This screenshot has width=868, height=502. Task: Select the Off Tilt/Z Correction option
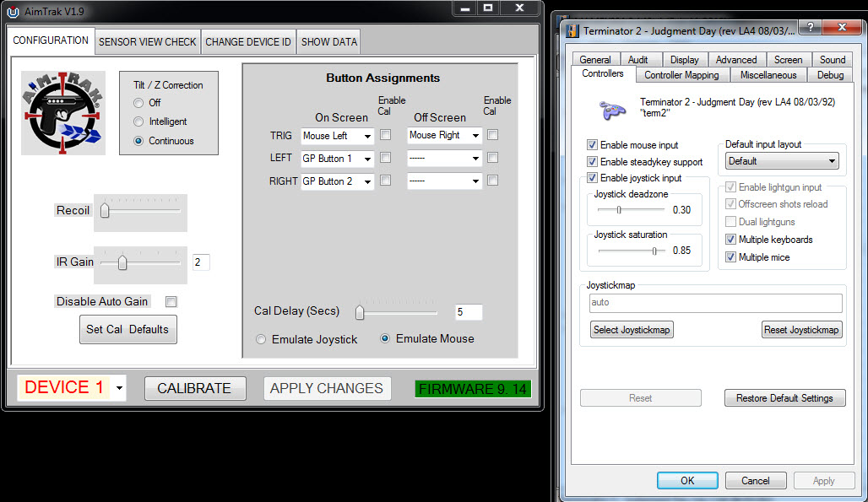(138, 103)
